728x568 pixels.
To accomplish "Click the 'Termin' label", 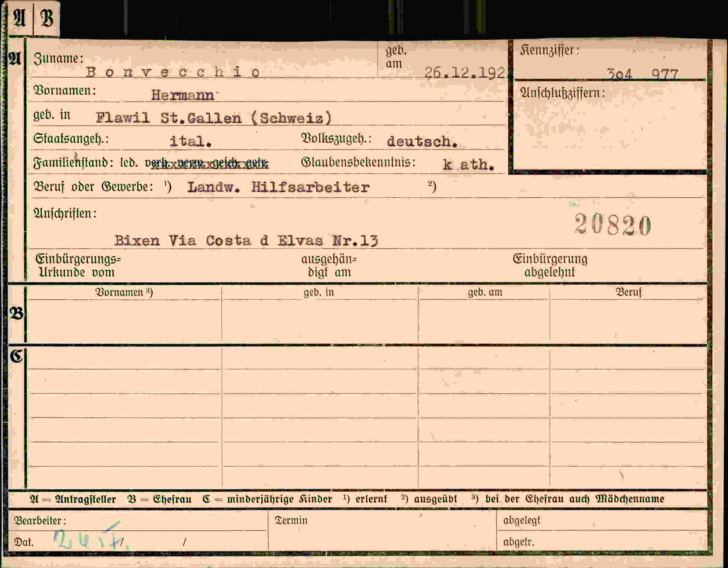I will (x=291, y=520).
